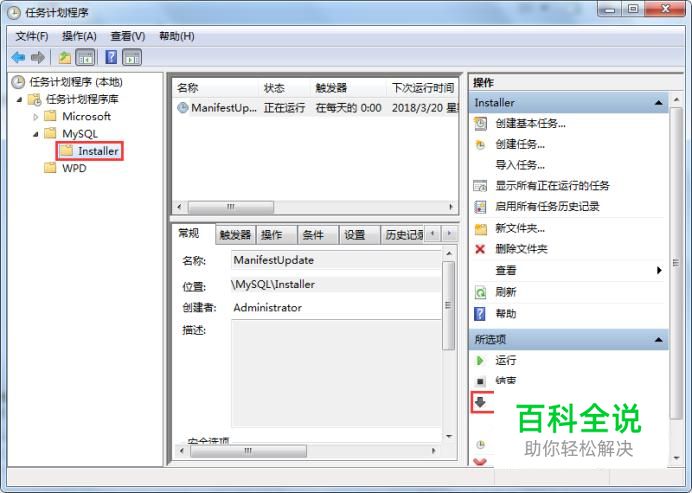The height and width of the screenshot is (493, 692).
Task: Click 新文件夹 action with folder icon
Action: coord(519,228)
